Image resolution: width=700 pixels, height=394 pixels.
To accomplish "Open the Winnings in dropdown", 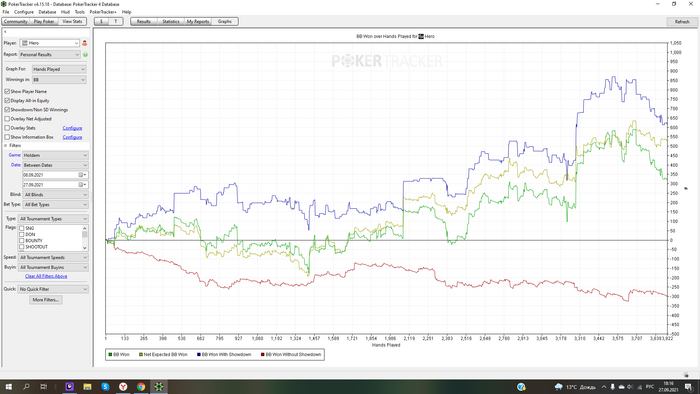I will coord(59,79).
